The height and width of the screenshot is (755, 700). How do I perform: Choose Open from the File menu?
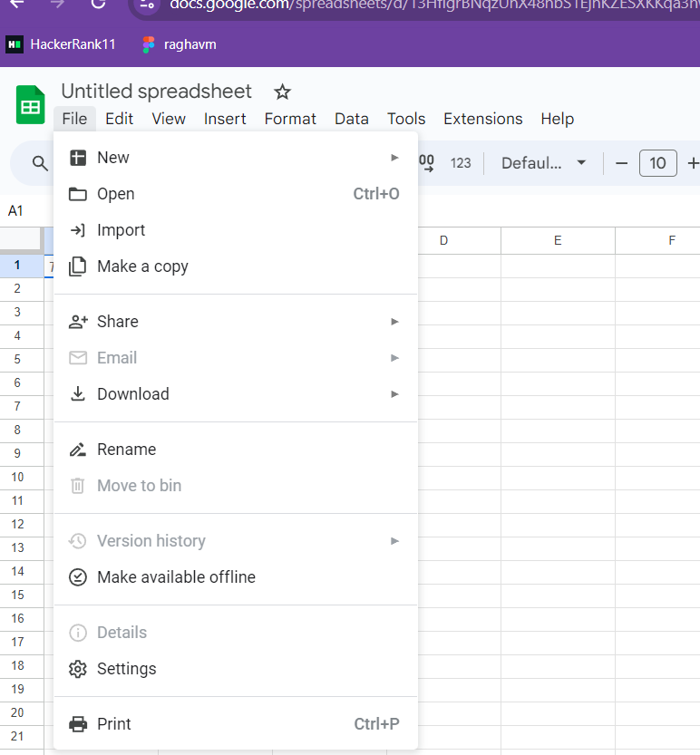(236, 194)
